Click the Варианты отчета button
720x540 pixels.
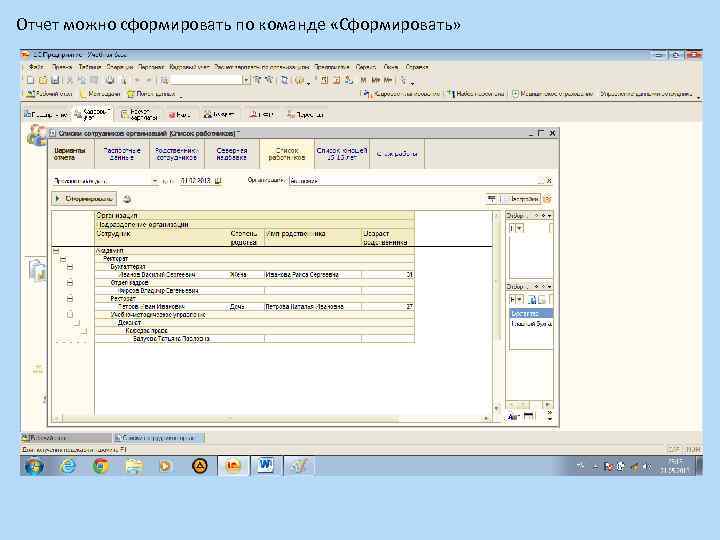point(70,154)
